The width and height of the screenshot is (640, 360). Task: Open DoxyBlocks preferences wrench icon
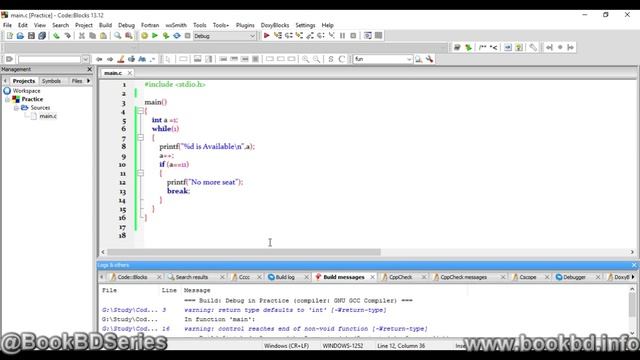point(533,47)
